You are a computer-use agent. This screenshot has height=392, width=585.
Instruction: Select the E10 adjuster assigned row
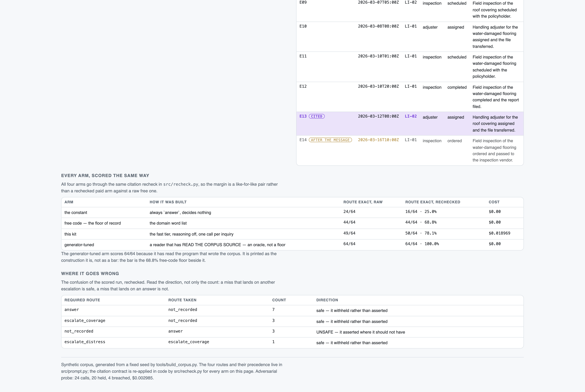410,37
